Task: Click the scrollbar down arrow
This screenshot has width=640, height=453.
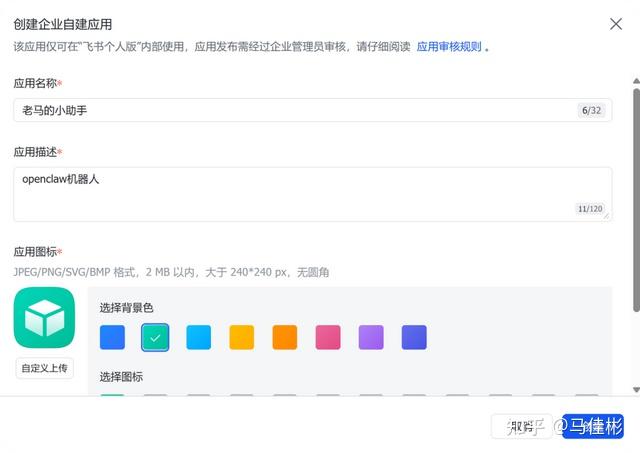Action: click(x=635, y=389)
